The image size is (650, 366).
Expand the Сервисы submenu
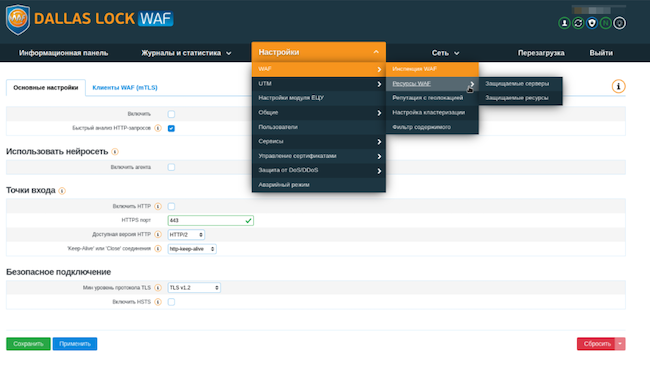click(318, 142)
